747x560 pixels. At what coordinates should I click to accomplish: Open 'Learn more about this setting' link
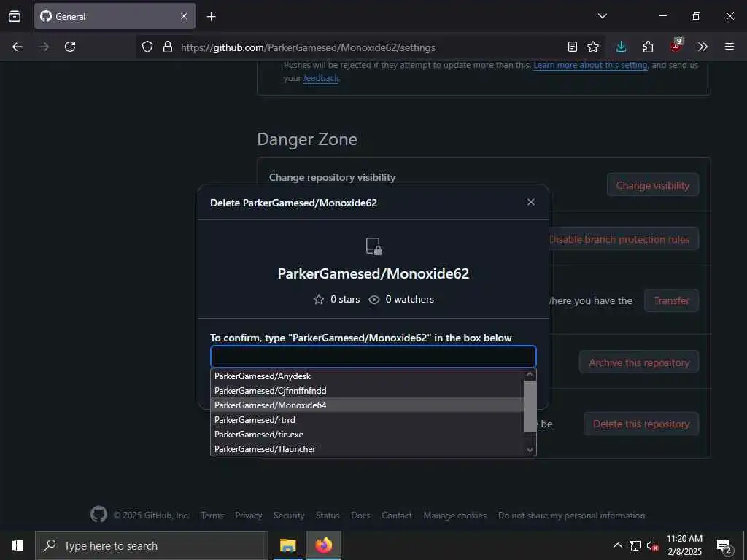tap(590, 65)
